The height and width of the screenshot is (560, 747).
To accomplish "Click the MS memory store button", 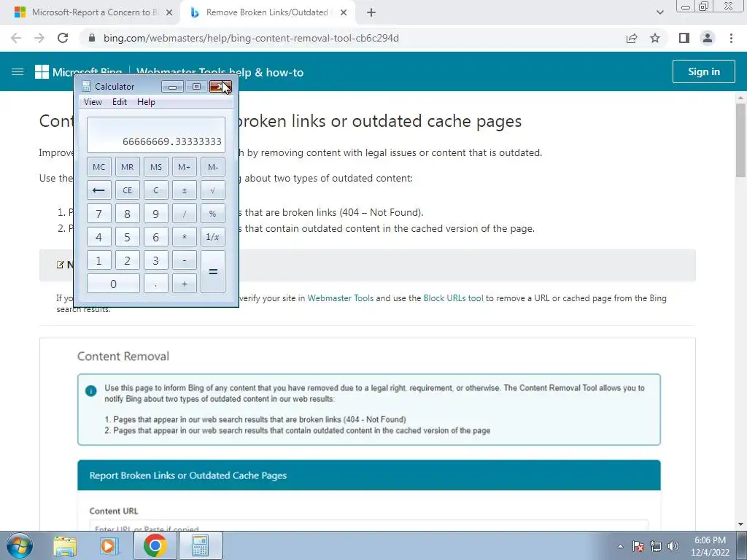I will click(x=156, y=167).
